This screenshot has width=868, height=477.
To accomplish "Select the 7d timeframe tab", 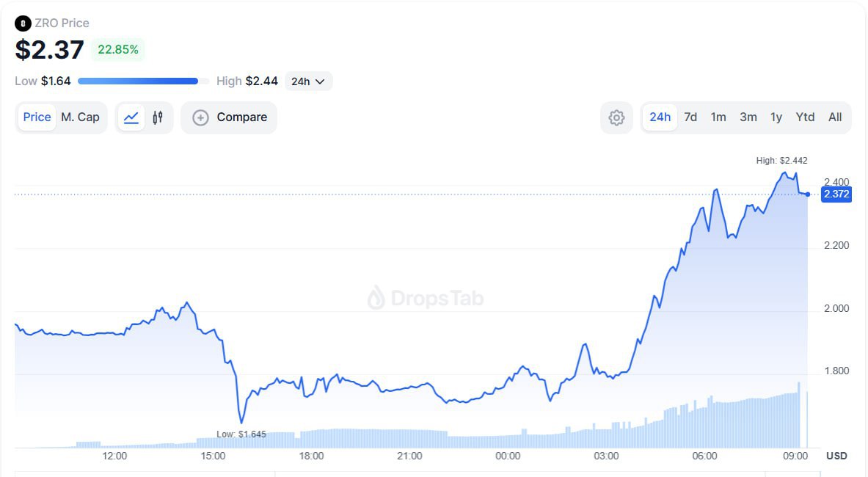I will (x=690, y=117).
